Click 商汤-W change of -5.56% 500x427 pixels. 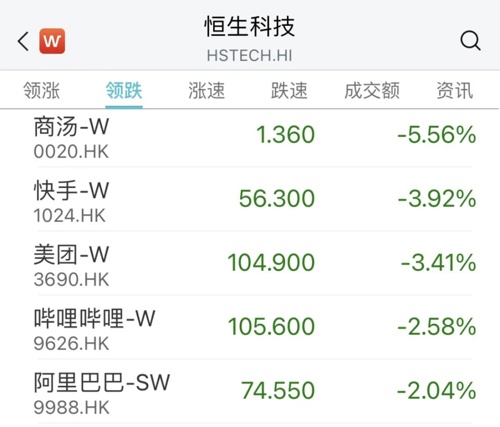tap(437, 135)
